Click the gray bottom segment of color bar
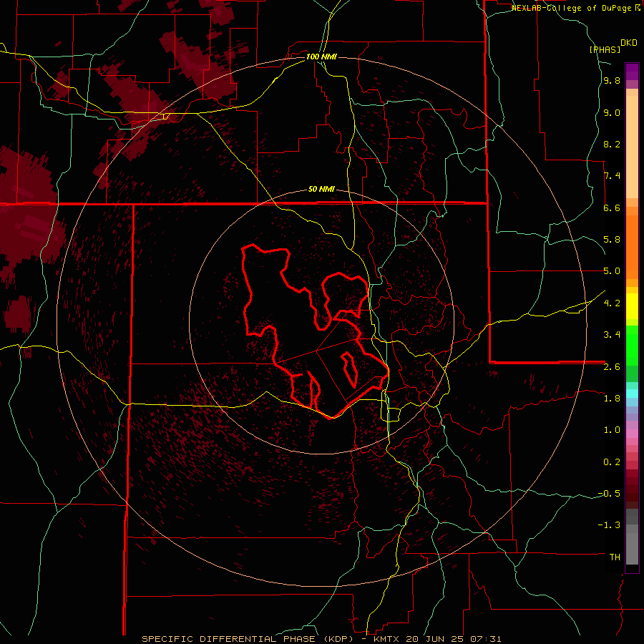644x644 pixels. (632, 544)
